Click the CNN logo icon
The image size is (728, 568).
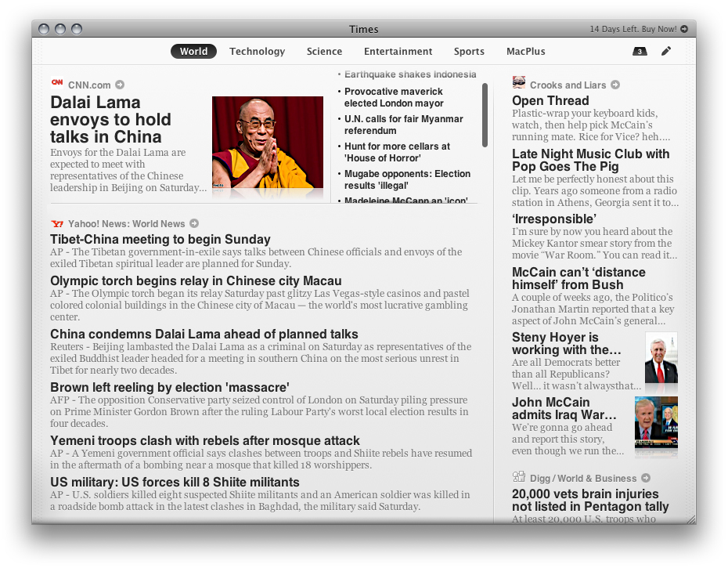[57, 83]
